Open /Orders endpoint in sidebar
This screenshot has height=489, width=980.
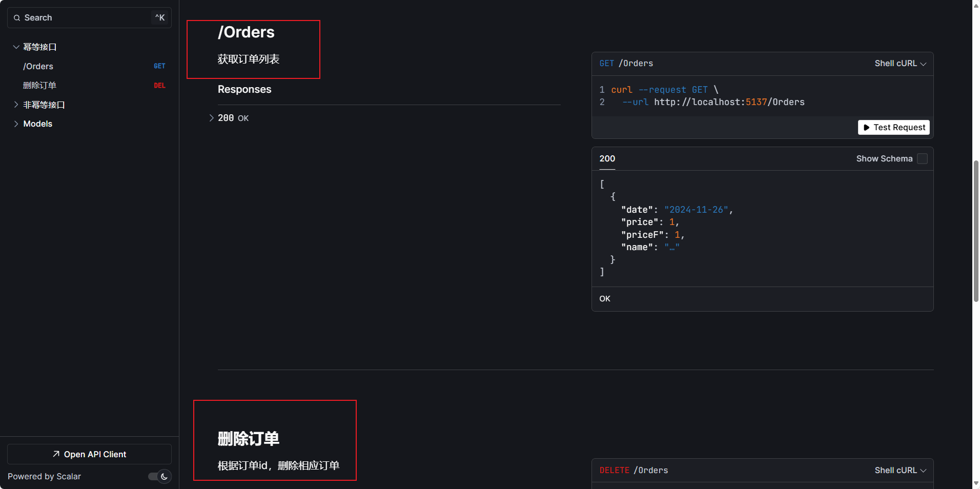coord(38,67)
